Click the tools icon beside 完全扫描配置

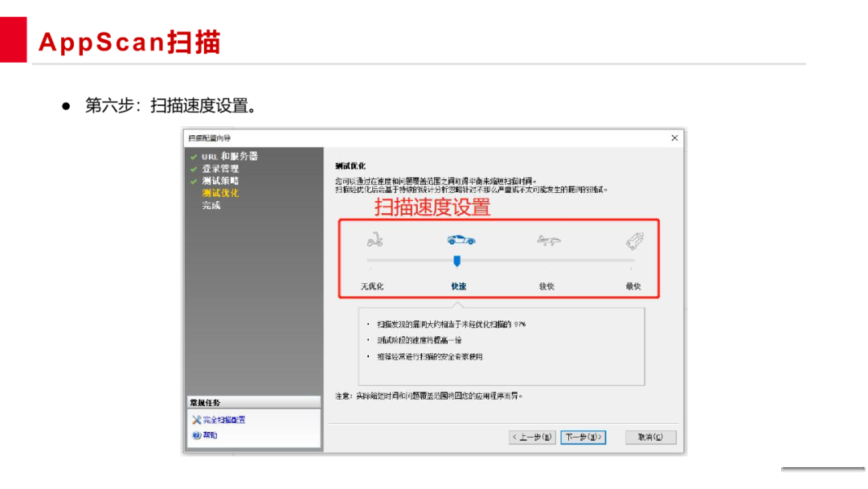[x=197, y=420]
